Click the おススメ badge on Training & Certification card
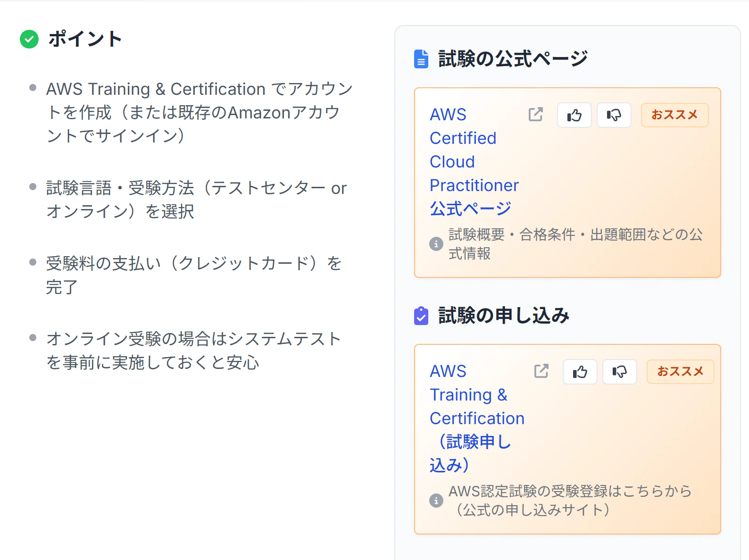Screen dimensions: 749x560 (680, 372)
